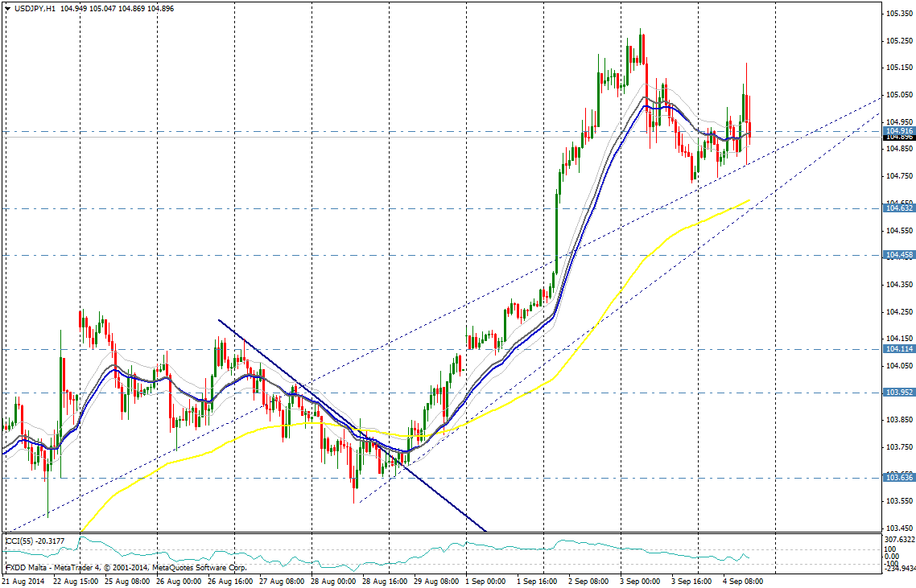Viewport: 916px width, 588px height.
Task: Click the 105.250 price scale label
Action: pyautogui.click(x=899, y=40)
